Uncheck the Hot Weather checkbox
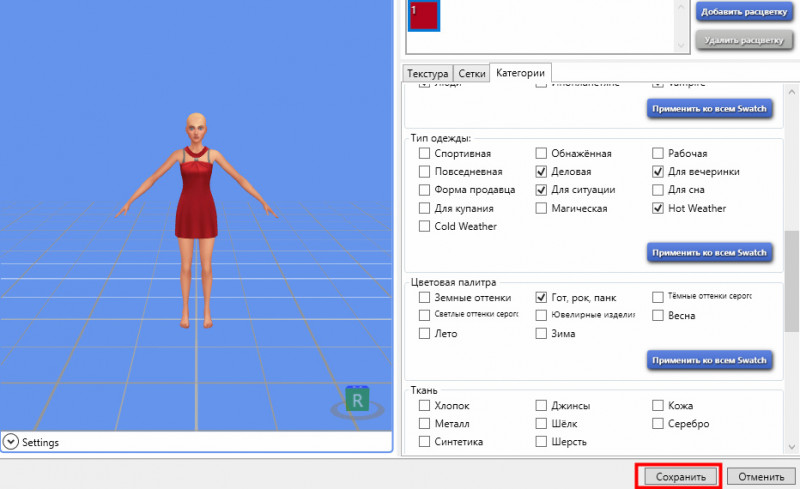 click(x=658, y=208)
